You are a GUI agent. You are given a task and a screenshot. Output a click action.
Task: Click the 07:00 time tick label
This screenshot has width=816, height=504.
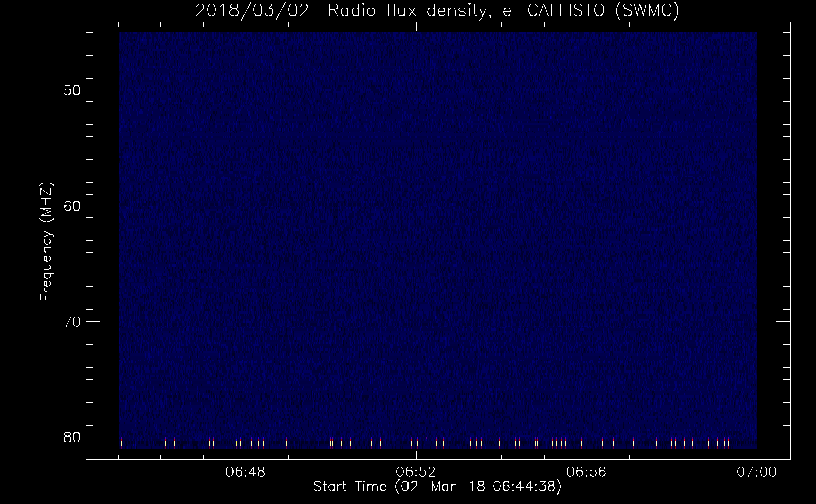(x=757, y=473)
